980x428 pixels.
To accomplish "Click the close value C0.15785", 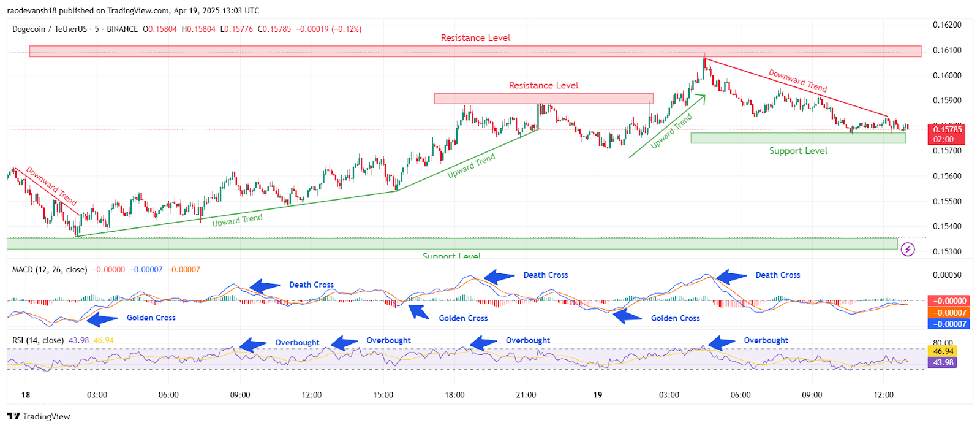I will coord(274,29).
